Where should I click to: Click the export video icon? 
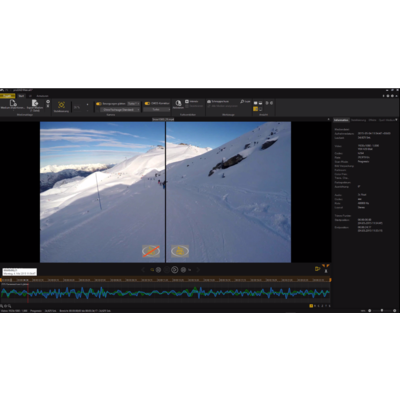click(35, 103)
